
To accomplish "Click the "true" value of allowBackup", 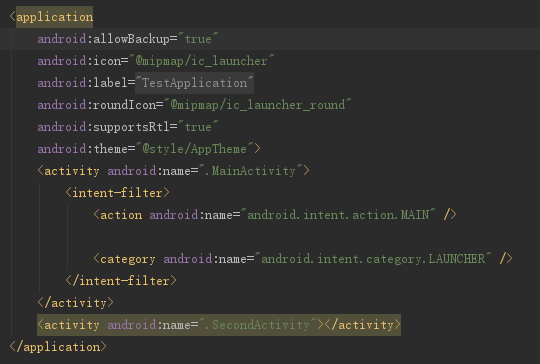I will [x=198, y=39].
